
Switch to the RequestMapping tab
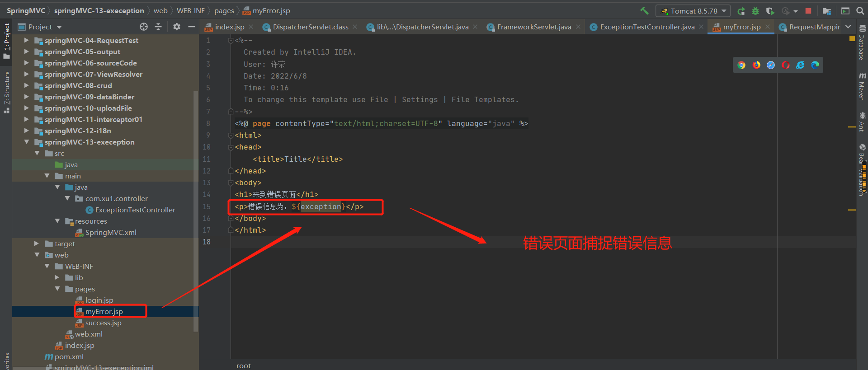809,27
